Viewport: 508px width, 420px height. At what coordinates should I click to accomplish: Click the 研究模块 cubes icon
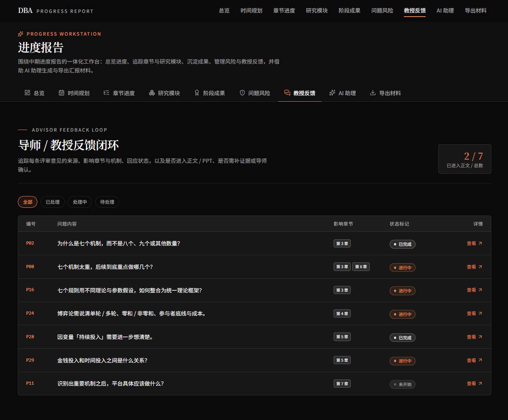click(x=152, y=93)
